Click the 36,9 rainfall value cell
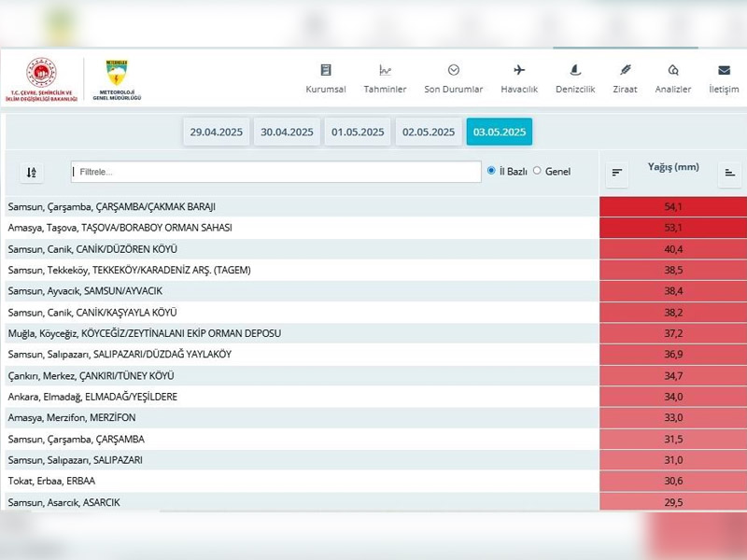This screenshot has width=747, height=560. [673, 355]
